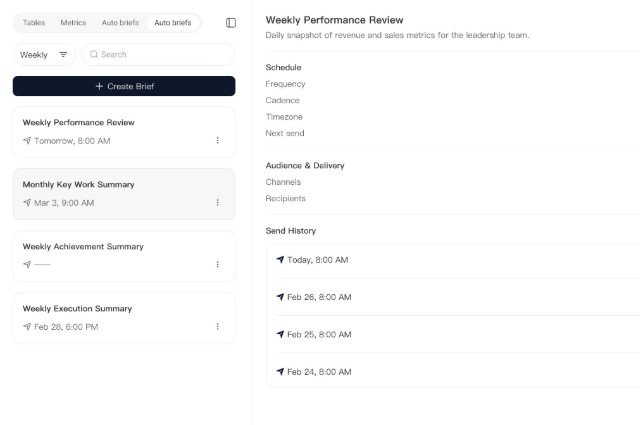
Task: Click sent icon next to Feb 24 entry
Action: [280, 372]
